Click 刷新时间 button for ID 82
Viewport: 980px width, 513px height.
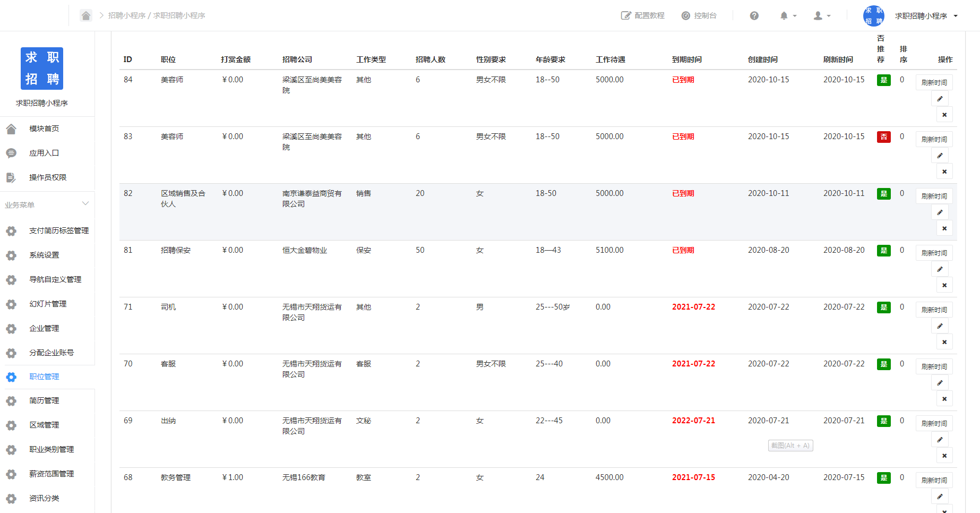click(x=934, y=196)
